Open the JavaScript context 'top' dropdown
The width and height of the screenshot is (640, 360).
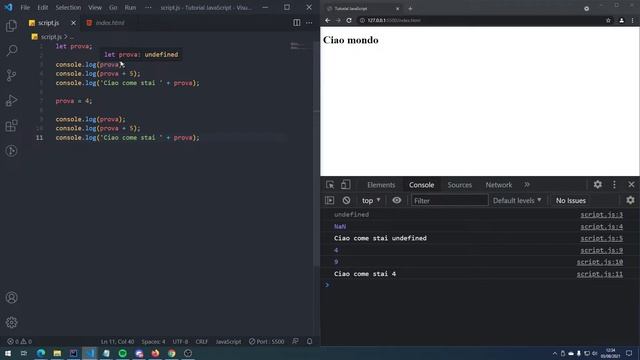click(371, 200)
